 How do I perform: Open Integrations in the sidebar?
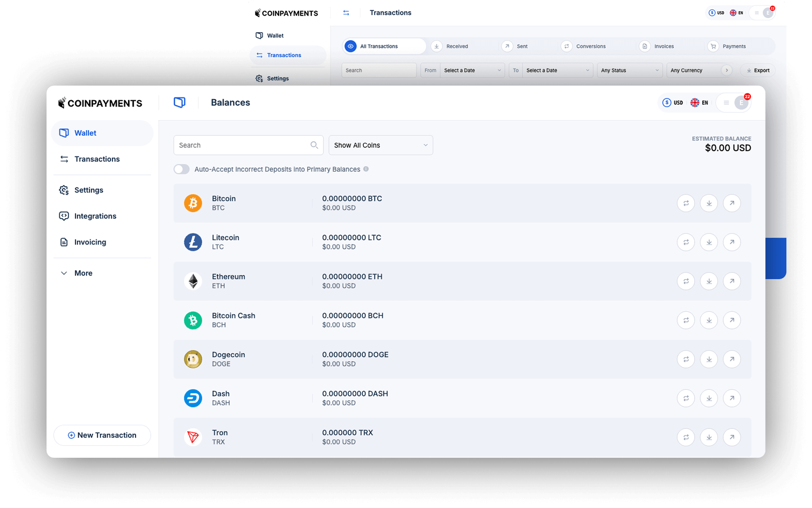(x=88, y=216)
